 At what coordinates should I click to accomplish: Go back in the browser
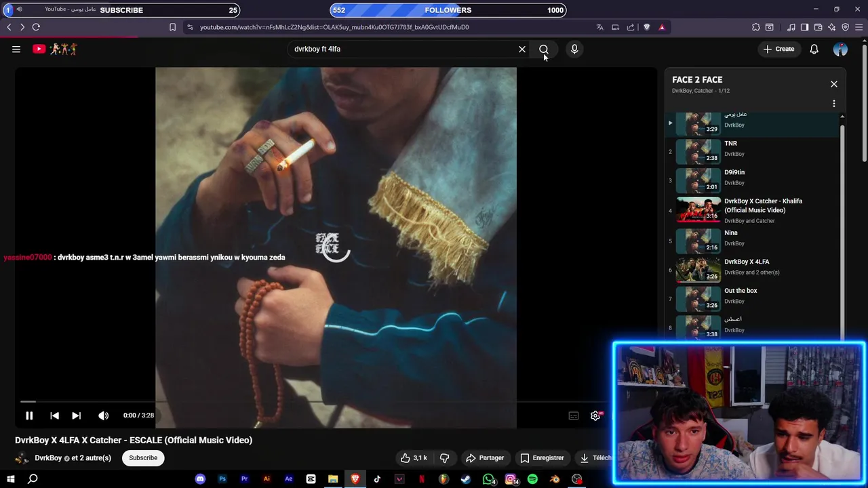[x=9, y=27]
